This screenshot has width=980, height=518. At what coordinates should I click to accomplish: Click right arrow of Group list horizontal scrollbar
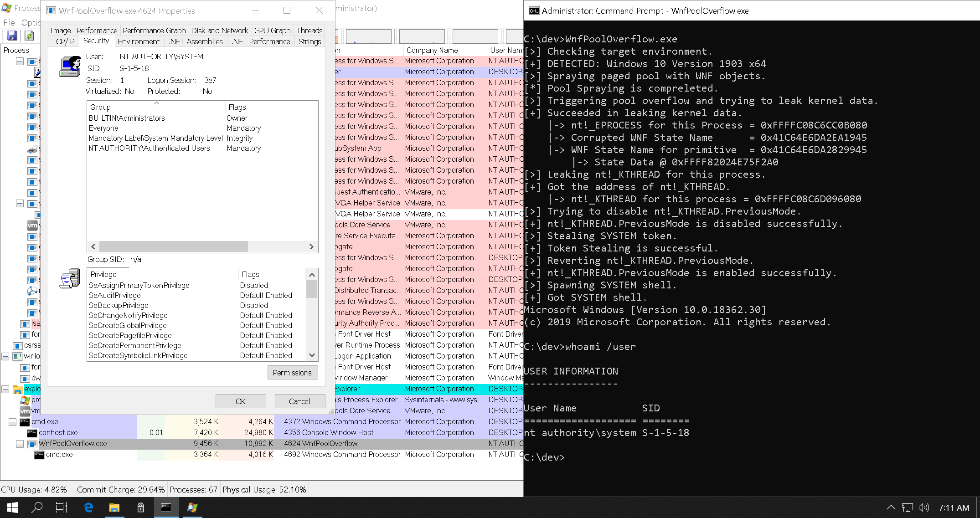pyautogui.click(x=311, y=246)
